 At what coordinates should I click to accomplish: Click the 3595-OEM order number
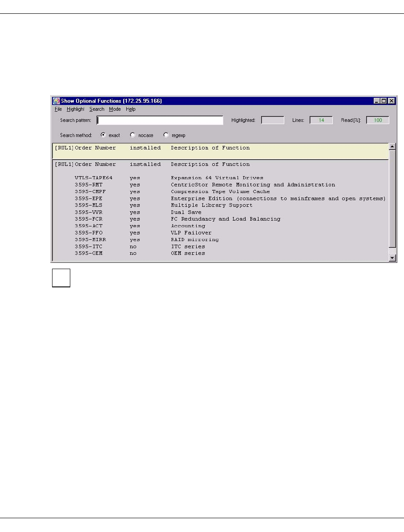tap(89, 254)
